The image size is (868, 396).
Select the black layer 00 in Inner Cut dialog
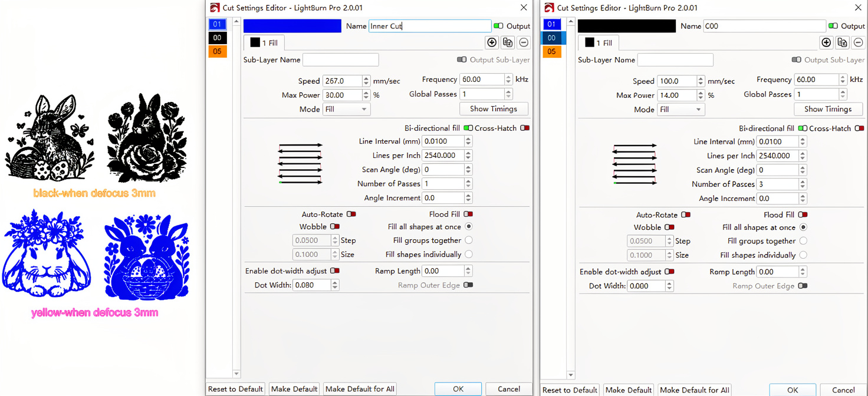[218, 38]
